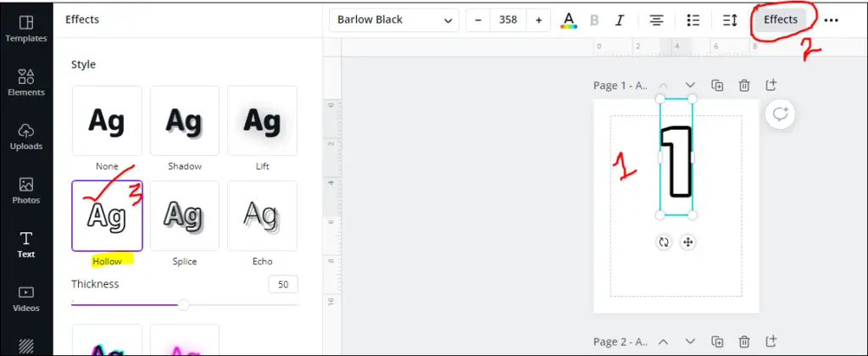The image size is (868, 356).
Task: Click the rotate handle below the text
Action: click(x=663, y=242)
